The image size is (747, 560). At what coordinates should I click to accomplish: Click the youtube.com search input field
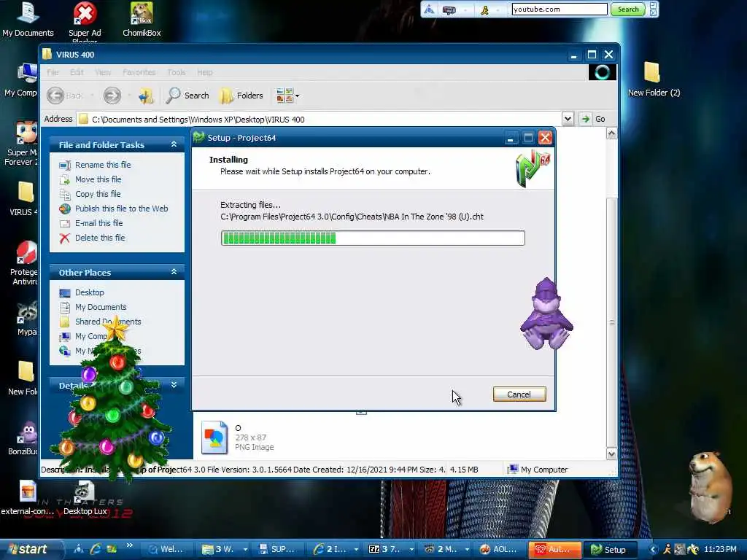[560, 9]
